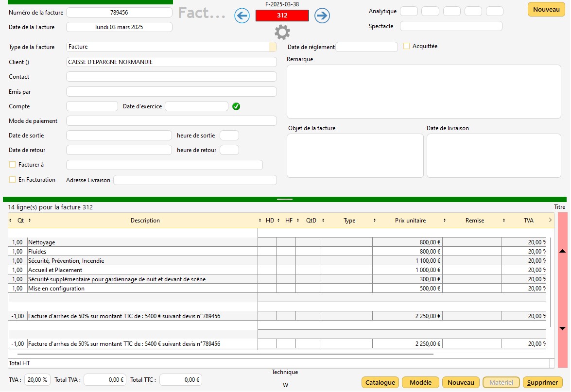Tick the Acquittée checkbox

[407, 46]
